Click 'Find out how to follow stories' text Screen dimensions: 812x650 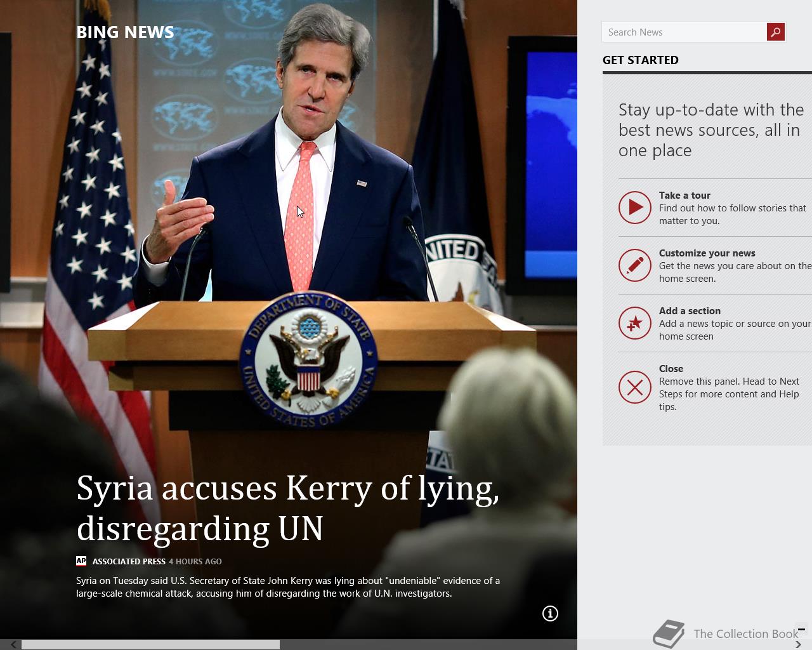tap(733, 215)
